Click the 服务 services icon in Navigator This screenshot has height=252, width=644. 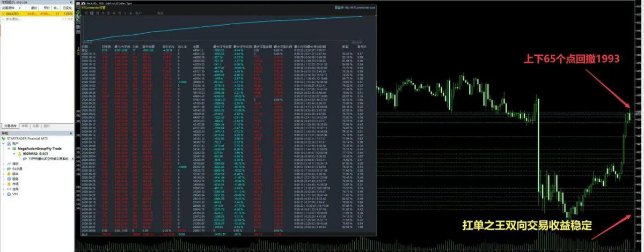(9, 179)
